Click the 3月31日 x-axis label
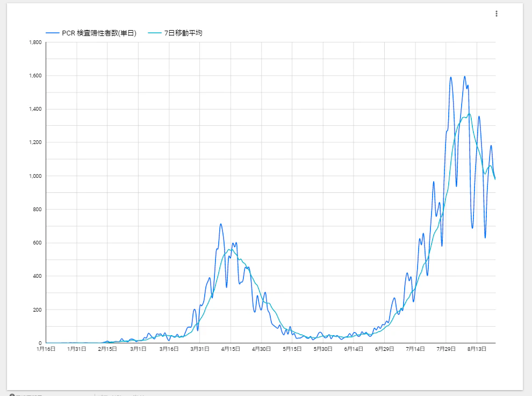 click(x=200, y=349)
